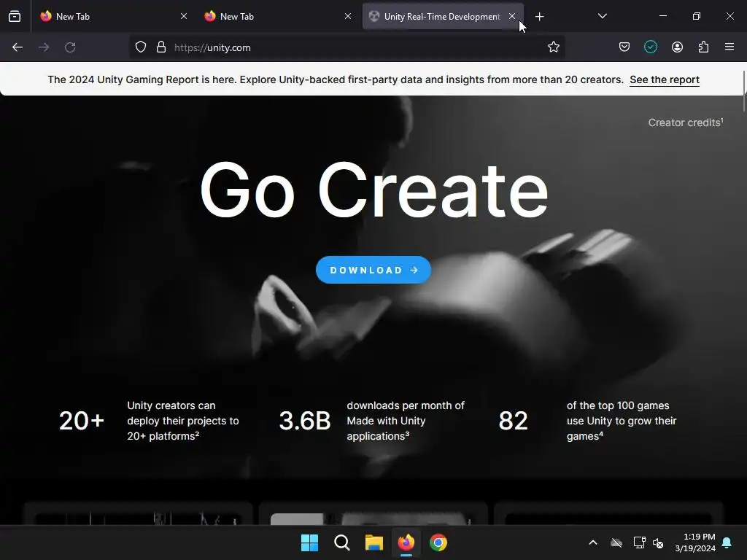Click the Go Create headline
Image resolution: width=747 pixels, height=560 pixels.
click(374, 190)
